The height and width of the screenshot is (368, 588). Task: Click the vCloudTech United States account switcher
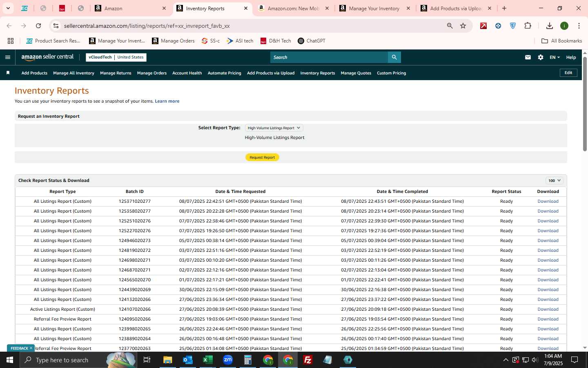point(116,57)
